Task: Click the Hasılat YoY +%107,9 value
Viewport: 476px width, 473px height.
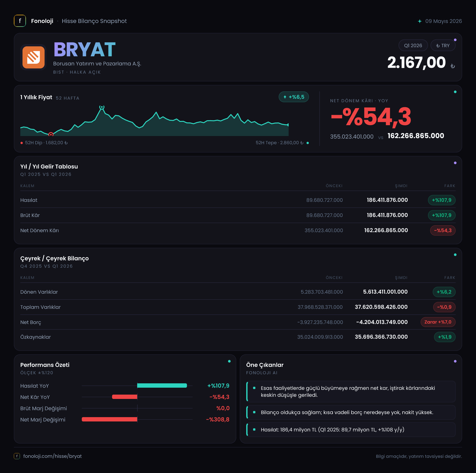Action: tap(218, 386)
